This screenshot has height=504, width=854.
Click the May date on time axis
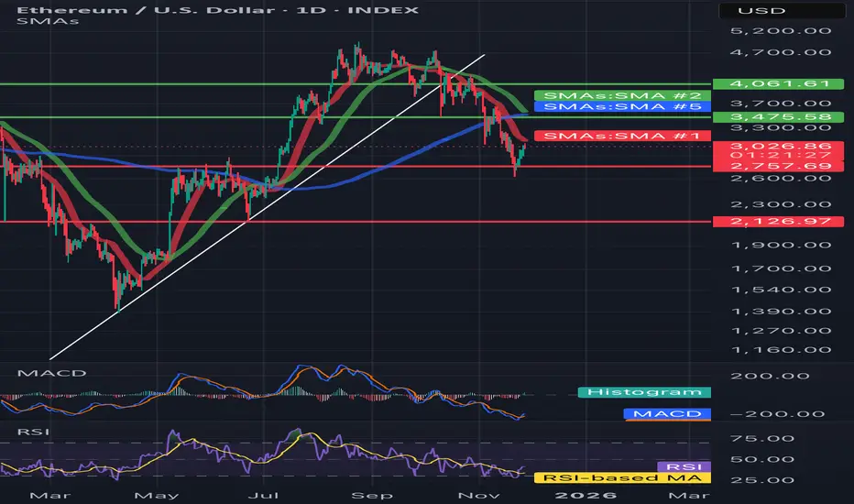point(157,495)
